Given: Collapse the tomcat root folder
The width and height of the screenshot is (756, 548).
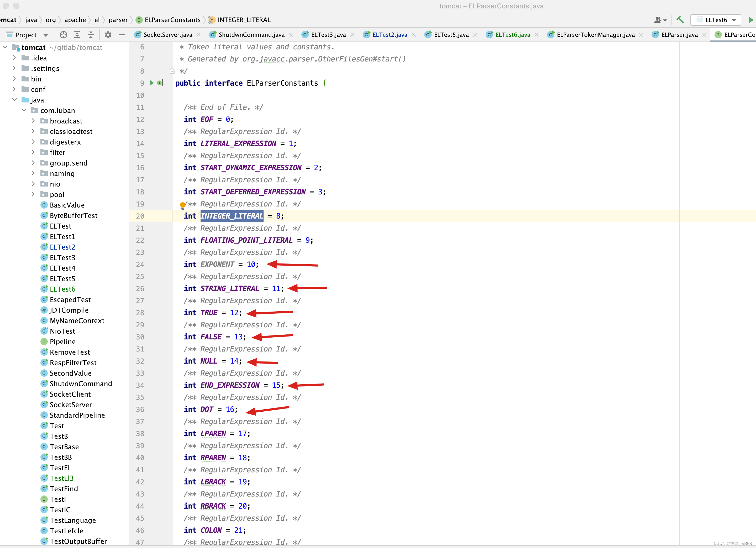Looking at the screenshot, I should click(x=5, y=47).
